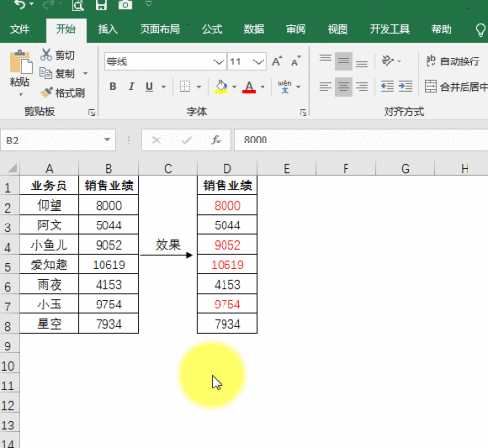Expand the Orientation dropdown arrow
This screenshot has height=448, width=488.
(x=399, y=61)
